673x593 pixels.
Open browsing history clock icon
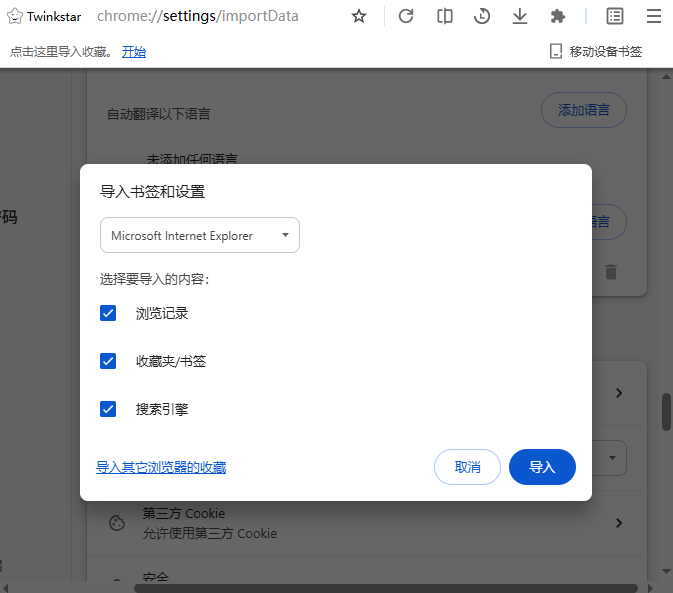[x=482, y=16]
